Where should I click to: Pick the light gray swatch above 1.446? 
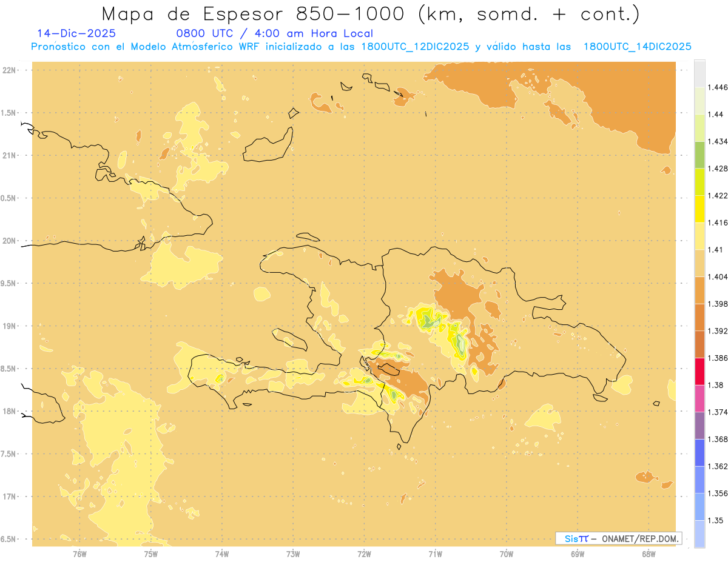699,73
